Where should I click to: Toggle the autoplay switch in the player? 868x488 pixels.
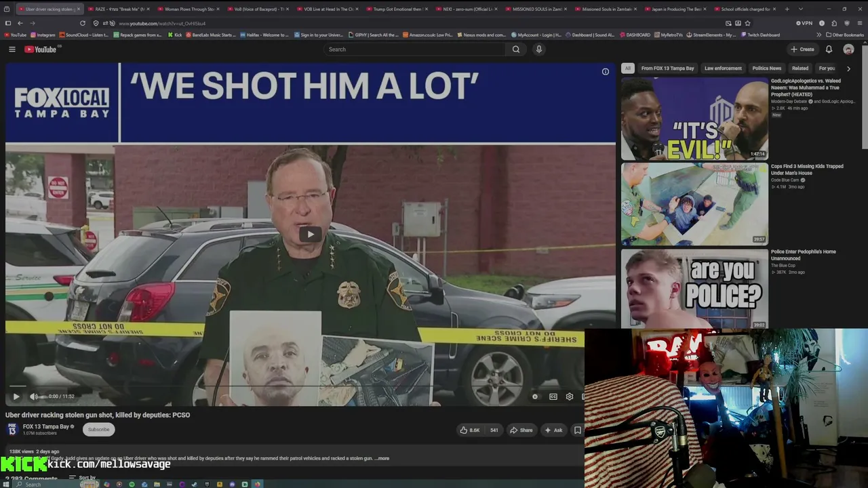pyautogui.click(x=535, y=396)
